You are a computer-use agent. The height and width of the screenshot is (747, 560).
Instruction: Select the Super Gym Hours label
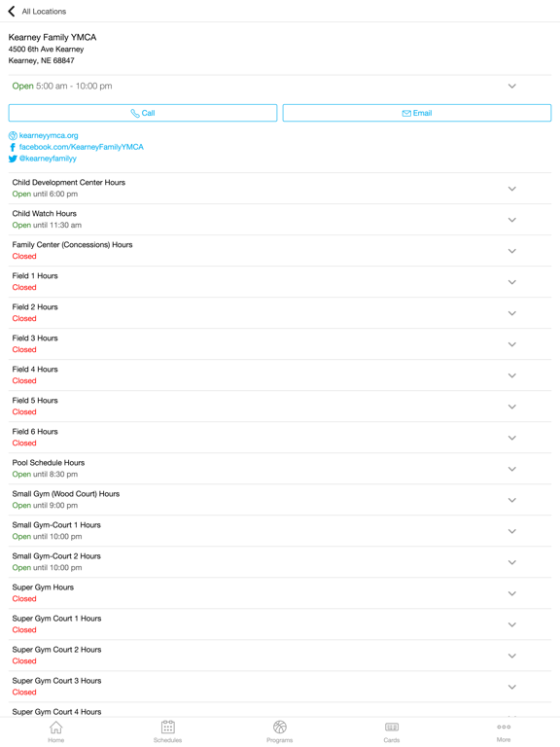[43, 587]
